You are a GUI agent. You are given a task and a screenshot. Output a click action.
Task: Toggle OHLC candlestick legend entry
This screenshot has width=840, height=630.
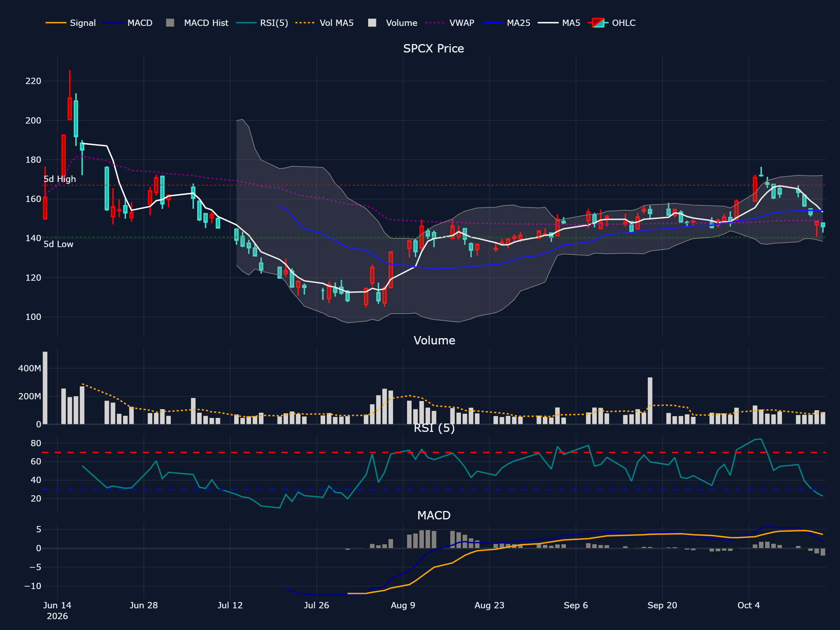(612, 23)
